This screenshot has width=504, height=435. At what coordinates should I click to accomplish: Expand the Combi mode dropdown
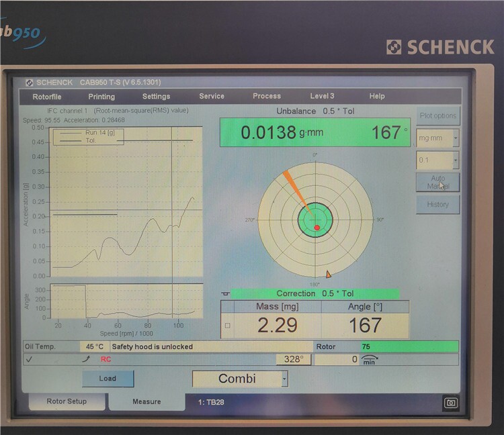click(284, 379)
